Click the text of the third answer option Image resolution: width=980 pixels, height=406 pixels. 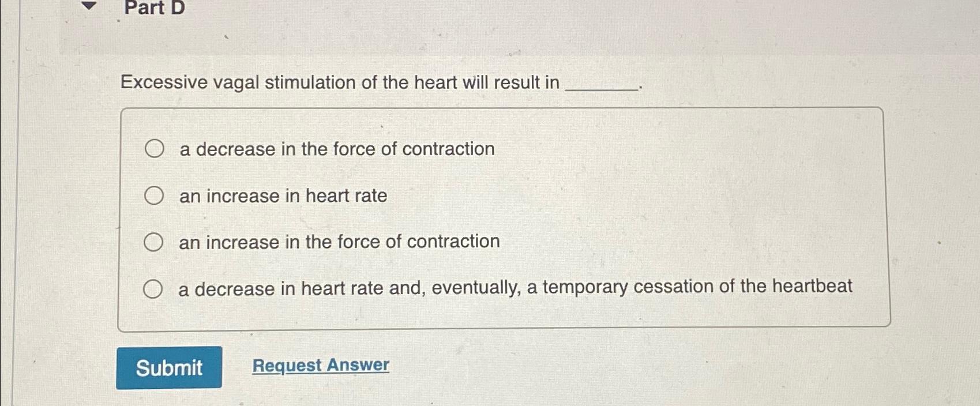click(x=339, y=242)
